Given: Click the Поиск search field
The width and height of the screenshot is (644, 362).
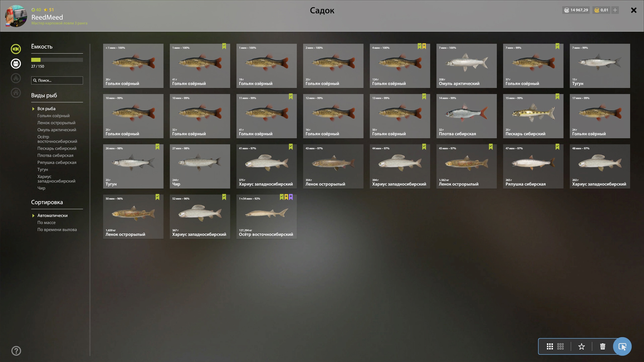Looking at the screenshot, I should pos(57,80).
